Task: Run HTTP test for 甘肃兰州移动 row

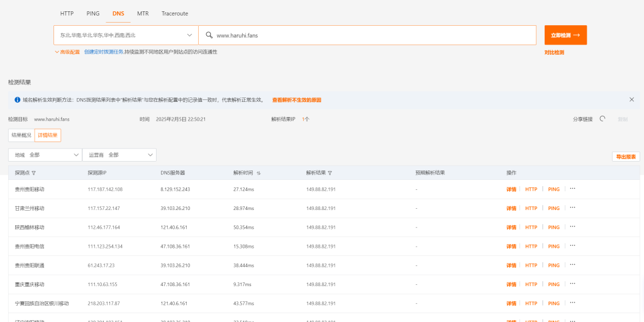Action: coord(531,208)
